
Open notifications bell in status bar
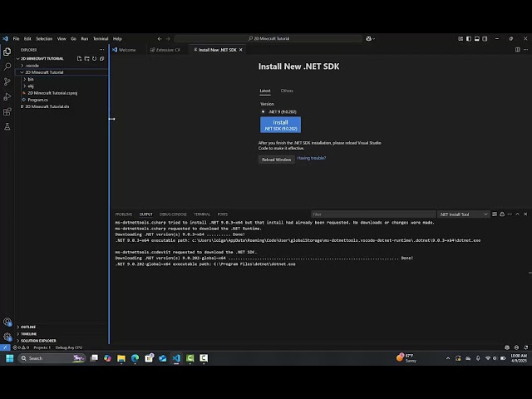pyautogui.click(x=525, y=347)
